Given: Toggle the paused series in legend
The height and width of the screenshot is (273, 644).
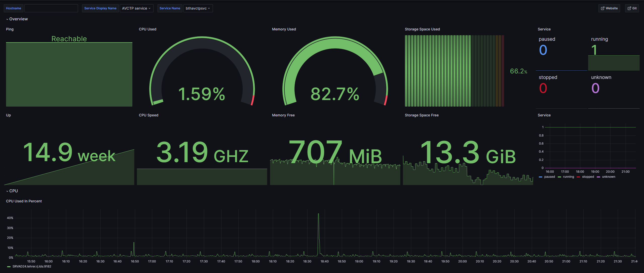Looking at the screenshot, I should click(x=549, y=177).
